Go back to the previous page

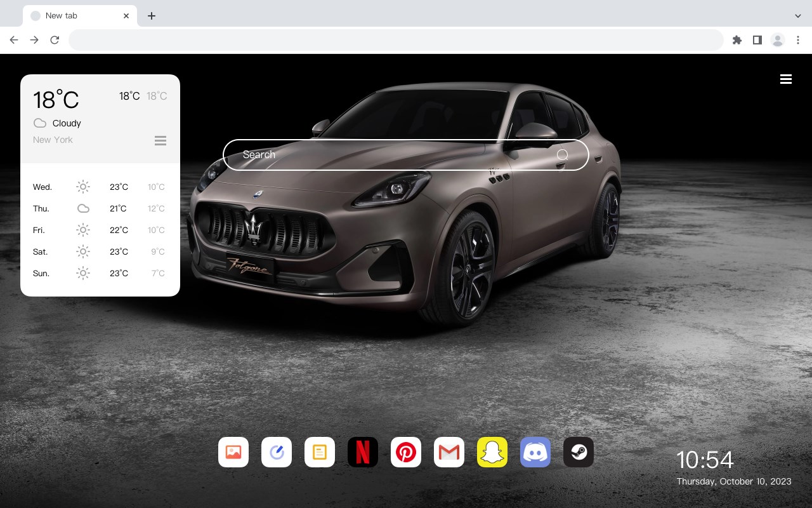point(14,40)
